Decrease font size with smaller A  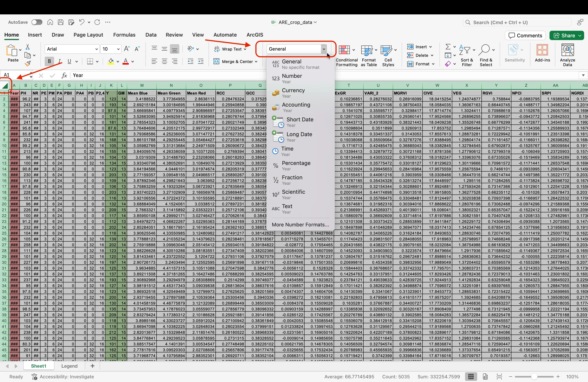[137, 49]
